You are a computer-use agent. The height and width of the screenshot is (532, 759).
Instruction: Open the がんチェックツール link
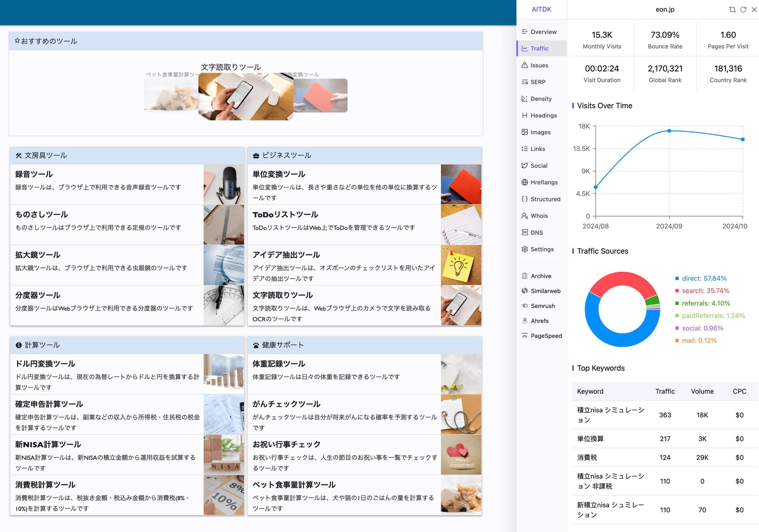click(x=286, y=404)
